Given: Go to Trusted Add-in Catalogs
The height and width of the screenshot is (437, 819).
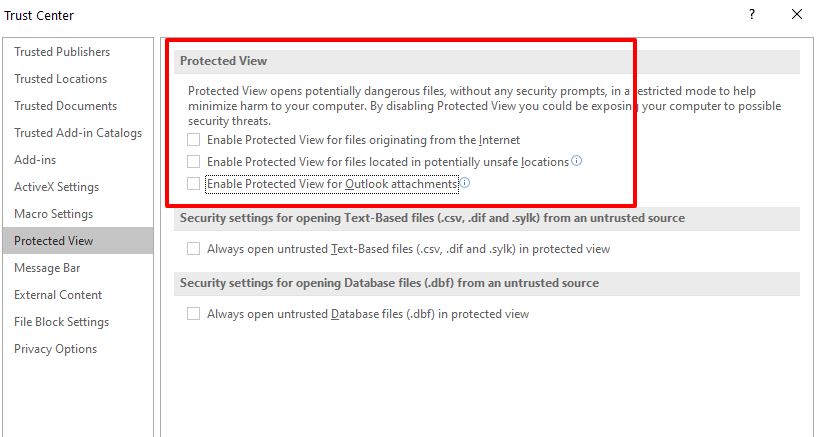Looking at the screenshot, I should tap(78, 133).
